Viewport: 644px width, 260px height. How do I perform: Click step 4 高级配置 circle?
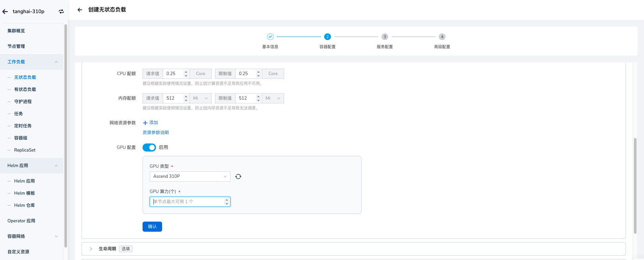pyautogui.click(x=442, y=37)
